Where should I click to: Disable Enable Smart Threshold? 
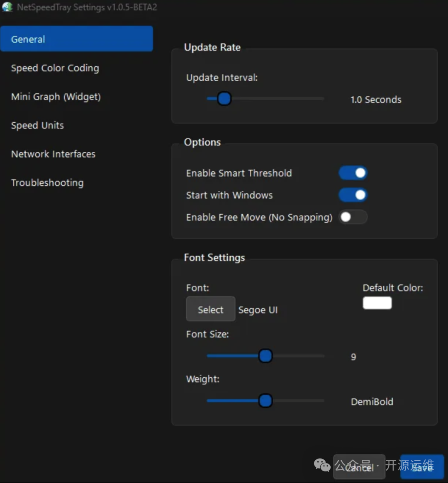point(353,173)
